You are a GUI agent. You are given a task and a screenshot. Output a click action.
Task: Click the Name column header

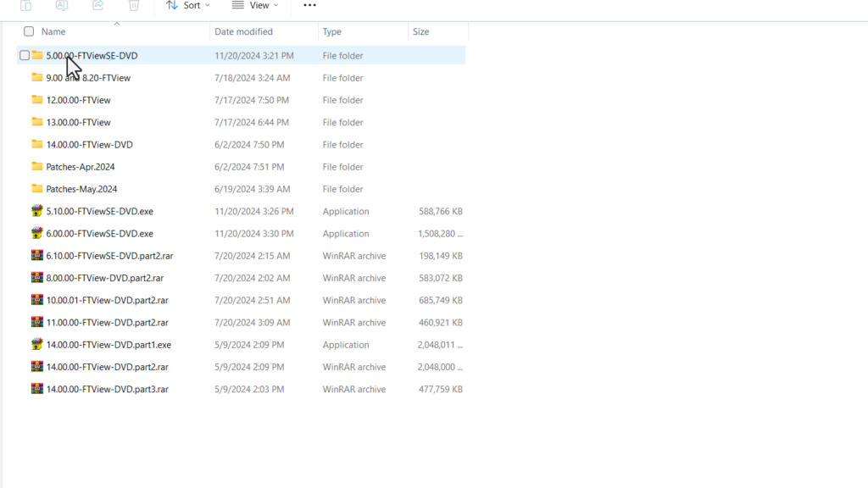53,31
